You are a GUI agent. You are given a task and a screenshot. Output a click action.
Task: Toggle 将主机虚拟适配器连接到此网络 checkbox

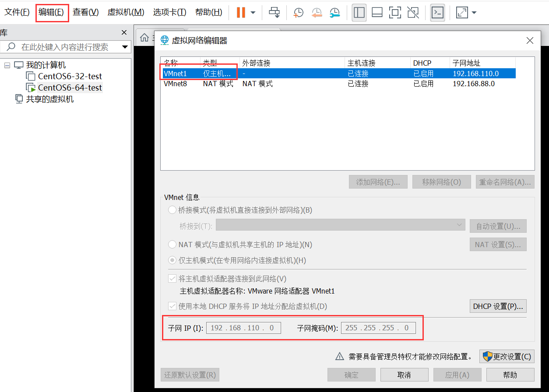point(172,279)
